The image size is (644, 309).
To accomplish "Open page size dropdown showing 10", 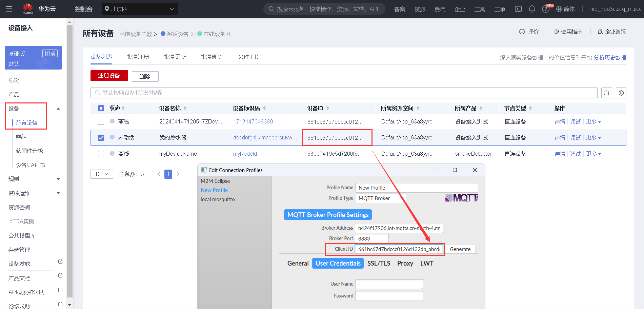I will [102, 174].
